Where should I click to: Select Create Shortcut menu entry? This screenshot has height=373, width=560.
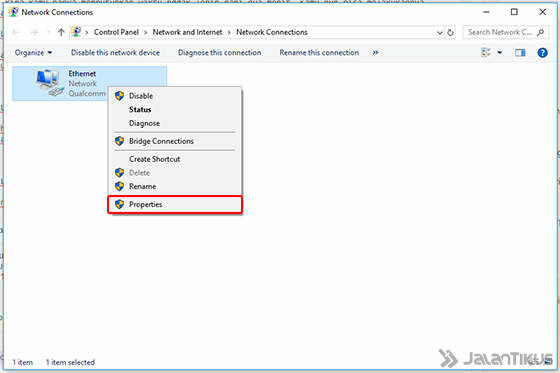(x=175, y=159)
